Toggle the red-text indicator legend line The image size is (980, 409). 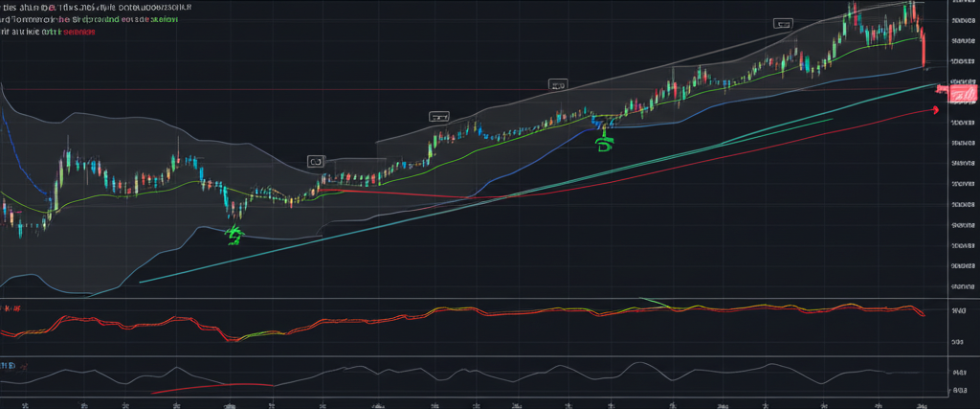[x=48, y=31]
